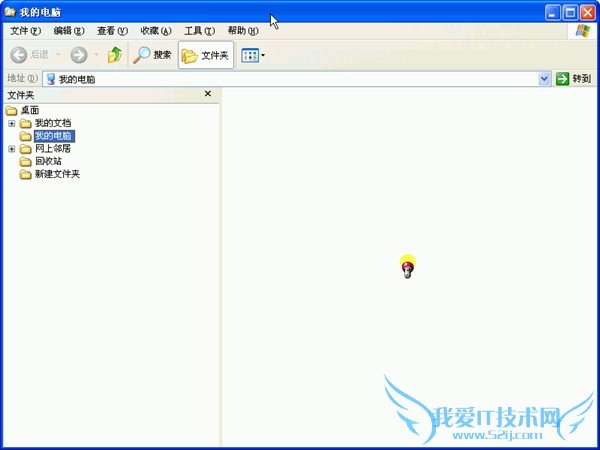Maximize the My Computer window

570,13
